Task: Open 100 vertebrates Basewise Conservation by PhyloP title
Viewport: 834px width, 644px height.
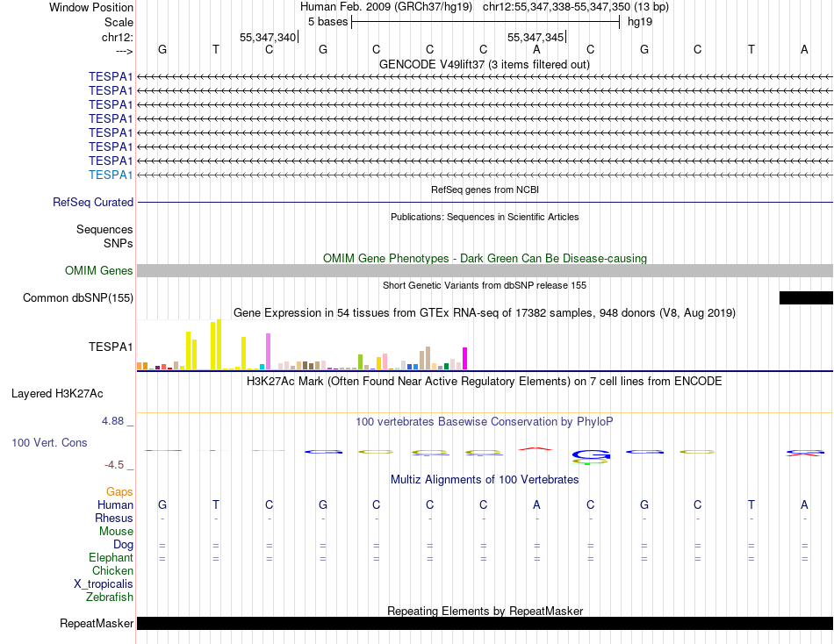Action: [485, 422]
